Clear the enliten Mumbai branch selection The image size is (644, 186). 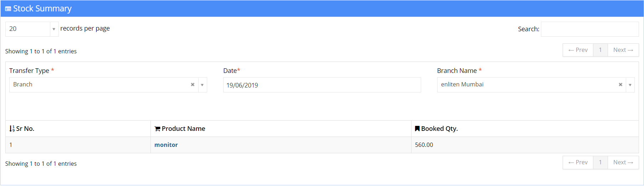click(620, 85)
